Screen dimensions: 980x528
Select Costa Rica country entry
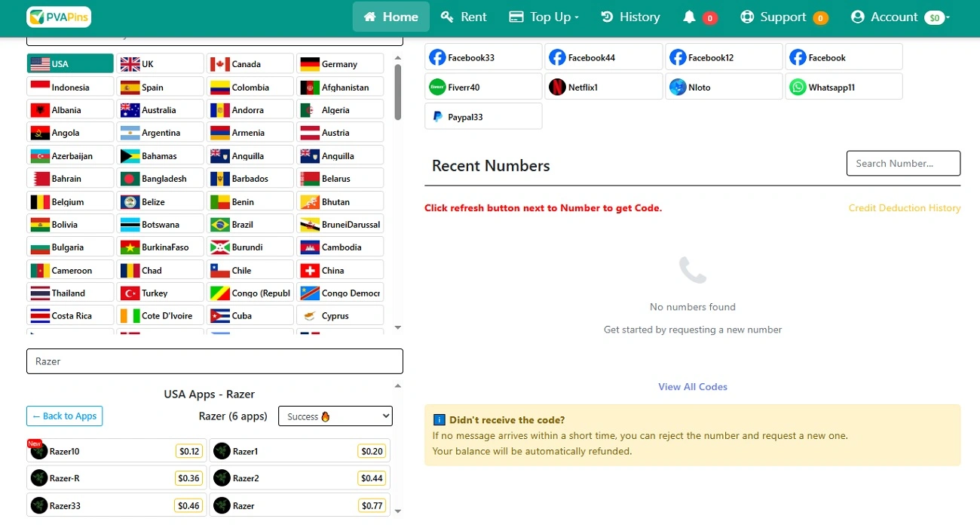coord(70,316)
